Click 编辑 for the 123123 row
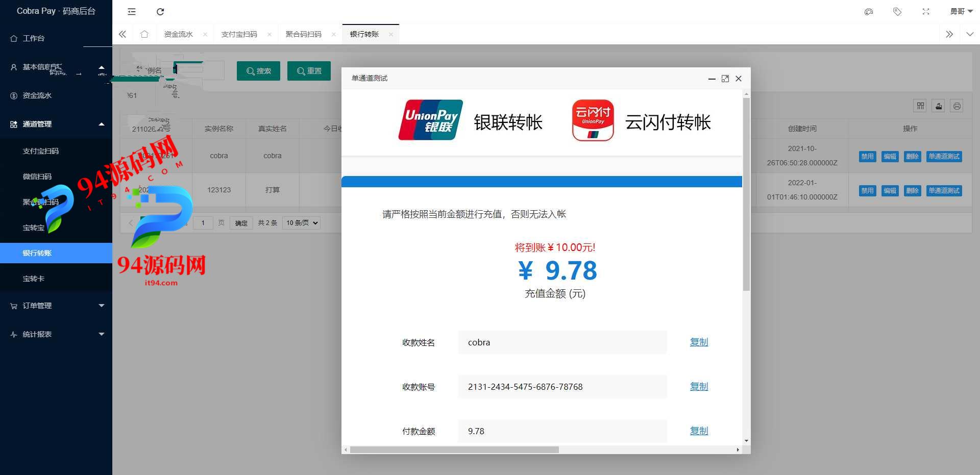Screen dimensions: 980x475 click(890, 190)
